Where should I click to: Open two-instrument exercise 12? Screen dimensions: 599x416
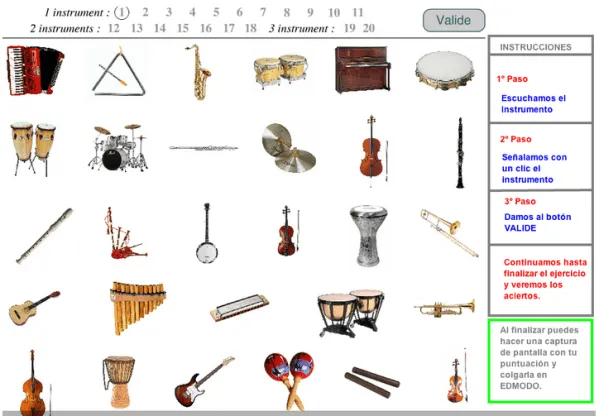pyautogui.click(x=113, y=28)
